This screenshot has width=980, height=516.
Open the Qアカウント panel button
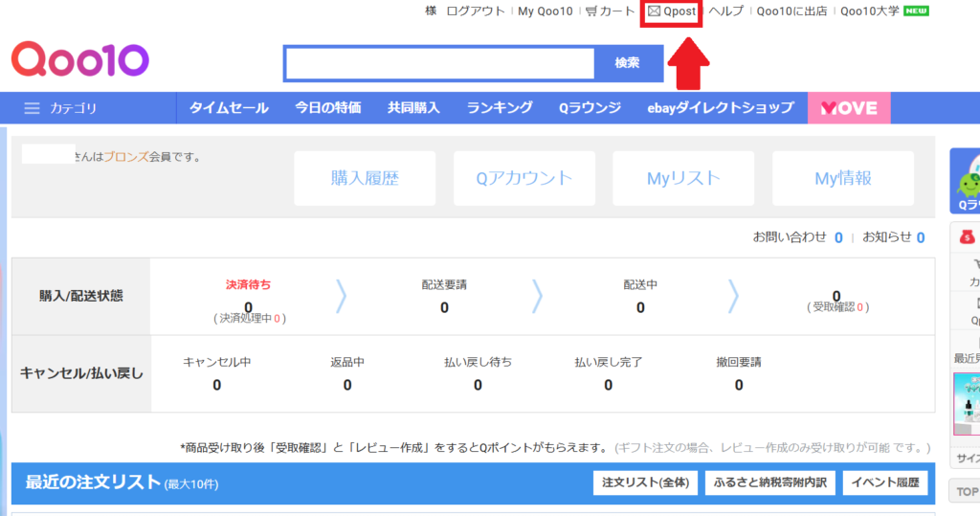tap(523, 178)
